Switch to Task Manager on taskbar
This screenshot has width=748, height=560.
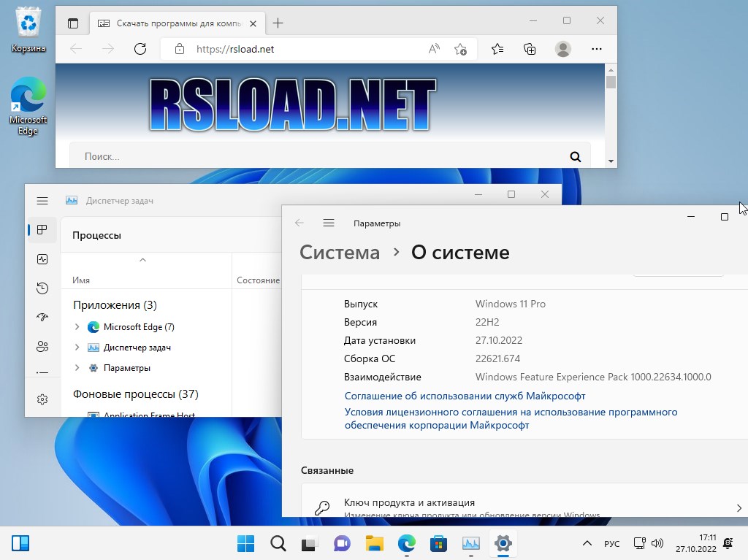pos(471,542)
